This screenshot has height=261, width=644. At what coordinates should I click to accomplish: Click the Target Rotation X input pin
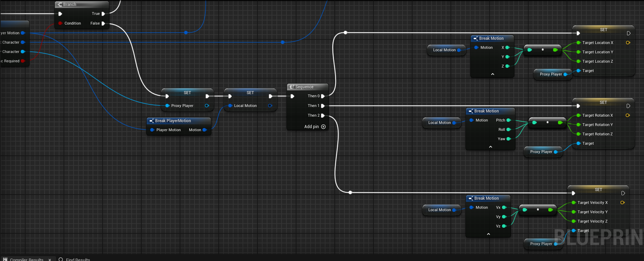[x=578, y=115]
